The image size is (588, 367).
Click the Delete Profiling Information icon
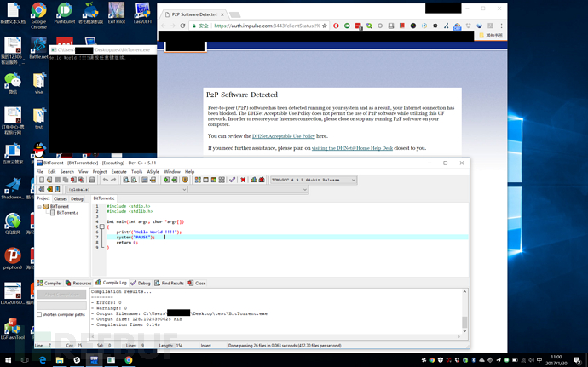(262, 180)
